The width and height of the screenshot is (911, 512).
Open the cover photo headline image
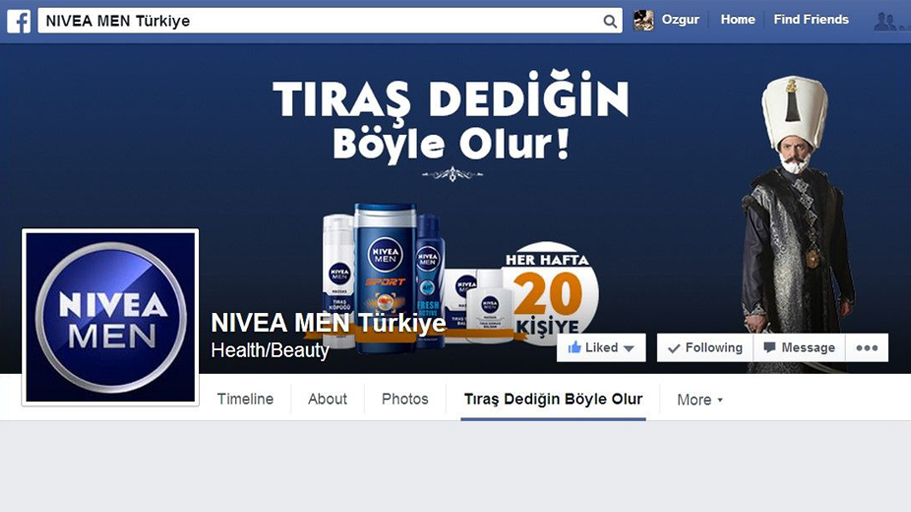[451, 120]
